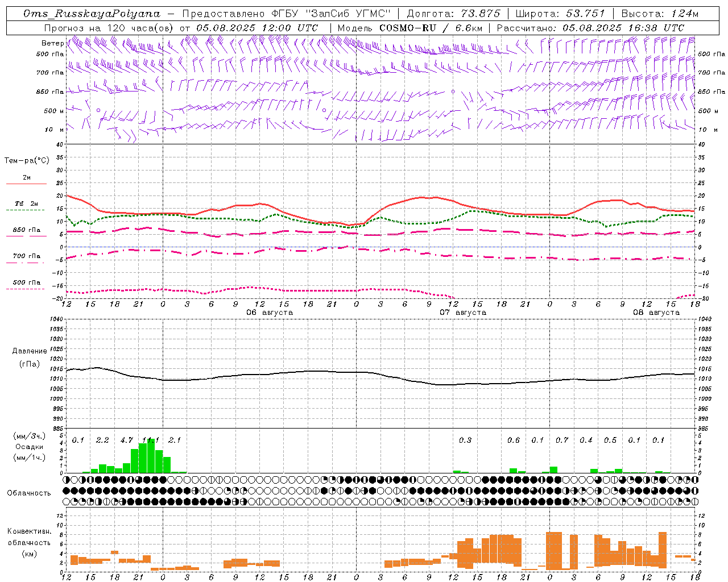Click the 06 августа date label
Image resolution: width=728 pixels, height=582 pixels.
(270, 313)
